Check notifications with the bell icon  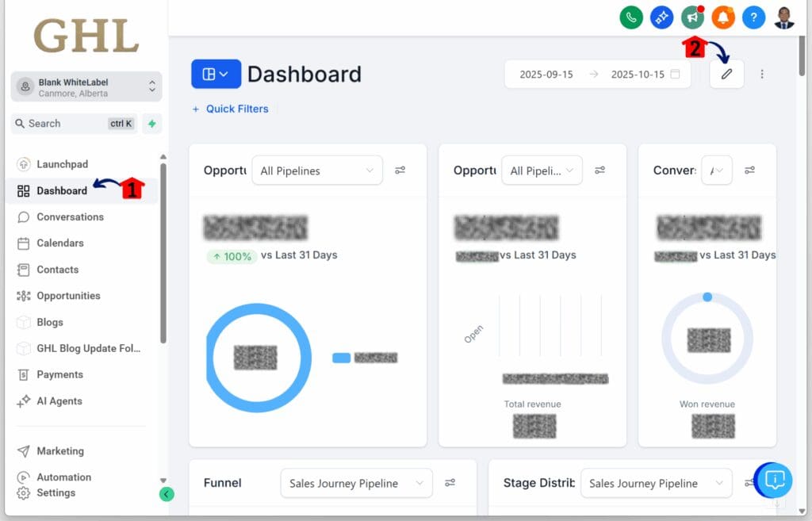723,17
